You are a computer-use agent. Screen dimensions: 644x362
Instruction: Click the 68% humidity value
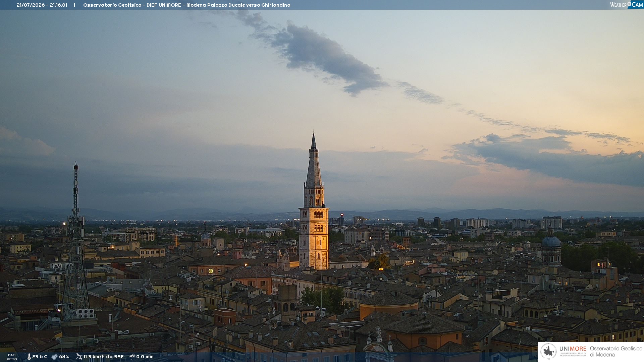[64, 357]
